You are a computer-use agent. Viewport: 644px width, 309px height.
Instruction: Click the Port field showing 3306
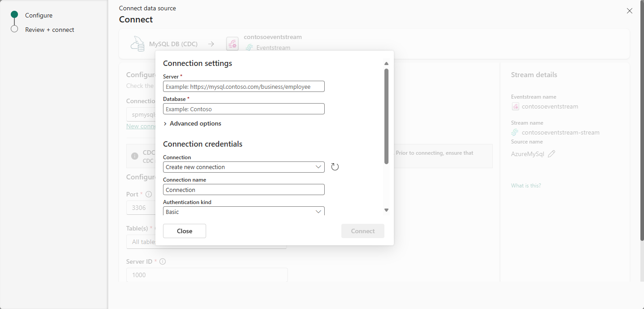coord(141,208)
